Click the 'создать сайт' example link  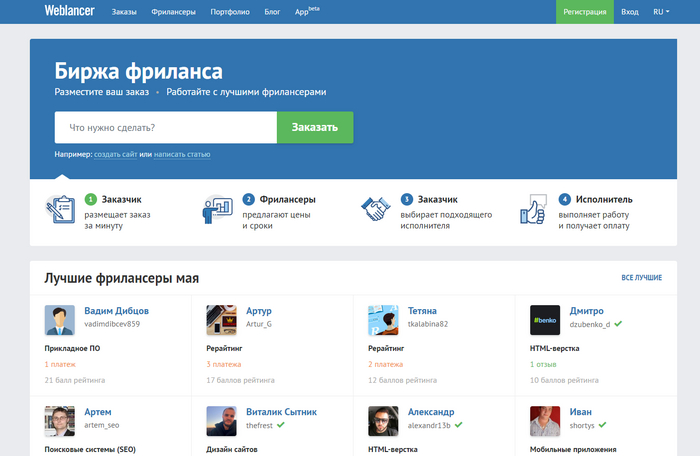coord(115,154)
